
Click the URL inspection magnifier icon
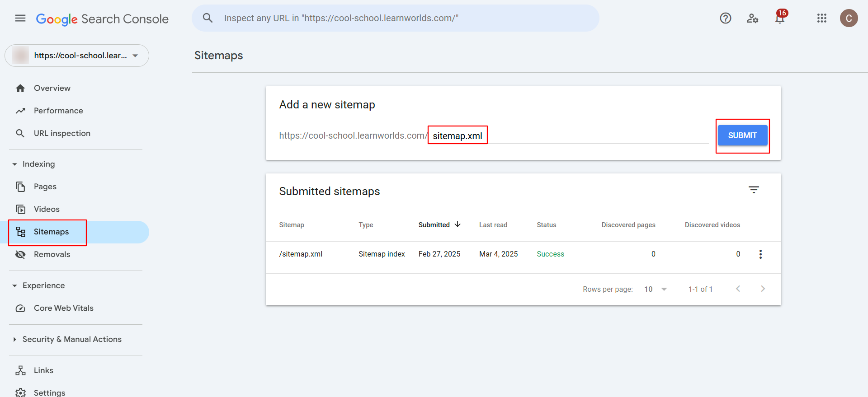click(x=20, y=133)
